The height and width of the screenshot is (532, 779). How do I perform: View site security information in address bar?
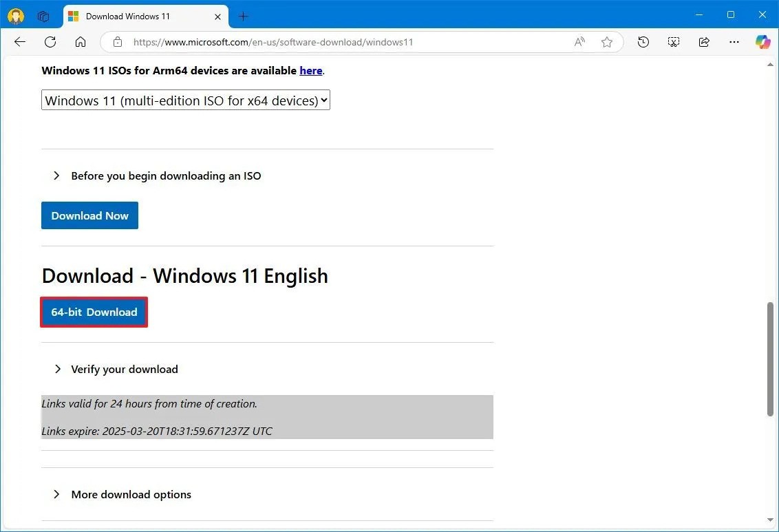pos(117,42)
